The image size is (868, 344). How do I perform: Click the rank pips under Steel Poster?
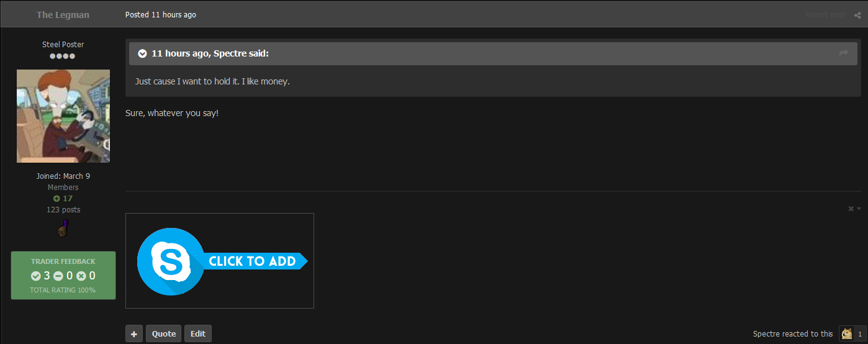click(x=63, y=57)
